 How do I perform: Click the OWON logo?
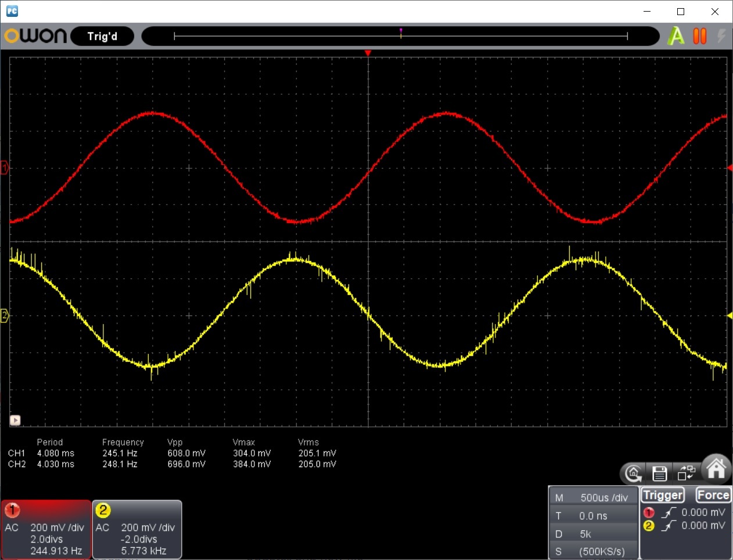point(36,35)
